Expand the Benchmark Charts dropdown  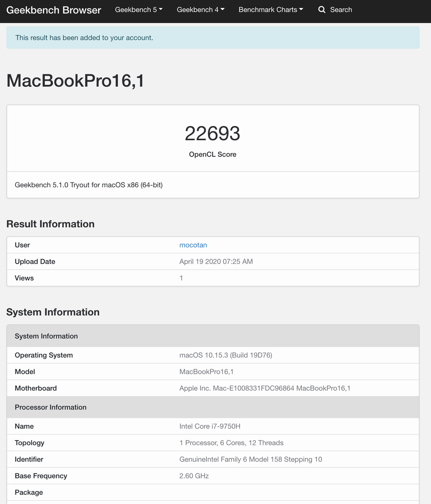coord(271,10)
